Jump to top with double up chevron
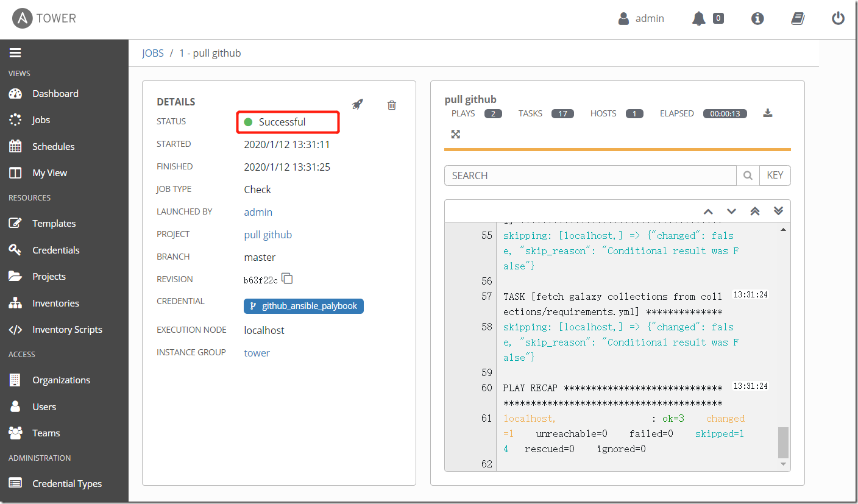Screen dimensions: 858x504 pos(755,211)
